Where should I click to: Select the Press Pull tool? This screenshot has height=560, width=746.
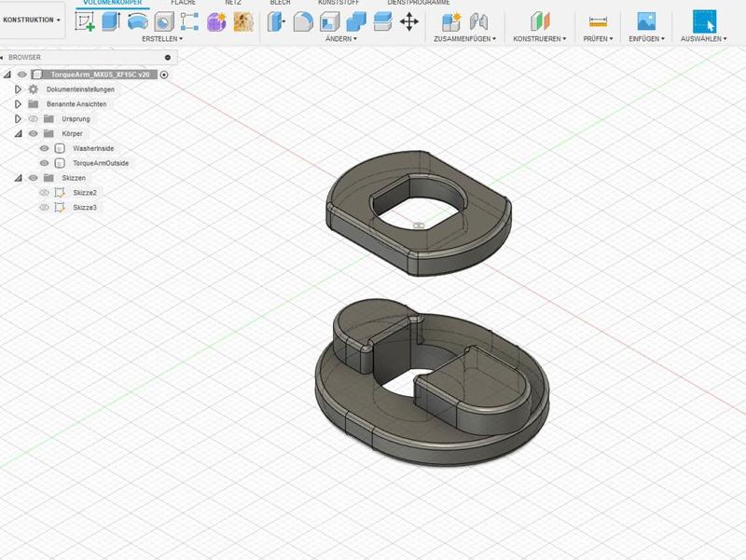(x=276, y=21)
